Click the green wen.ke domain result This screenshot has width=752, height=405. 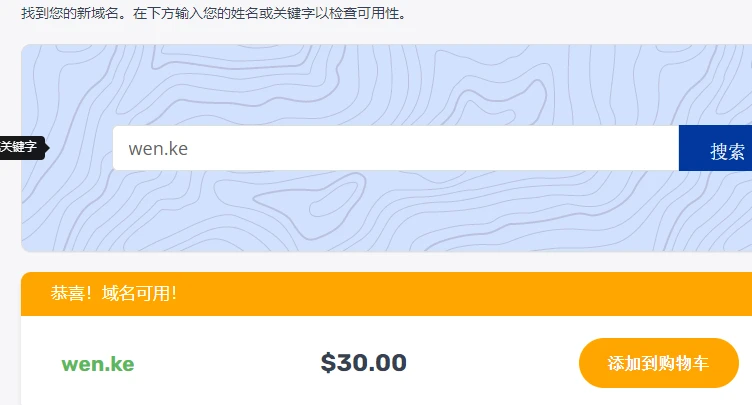(x=98, y=363)
